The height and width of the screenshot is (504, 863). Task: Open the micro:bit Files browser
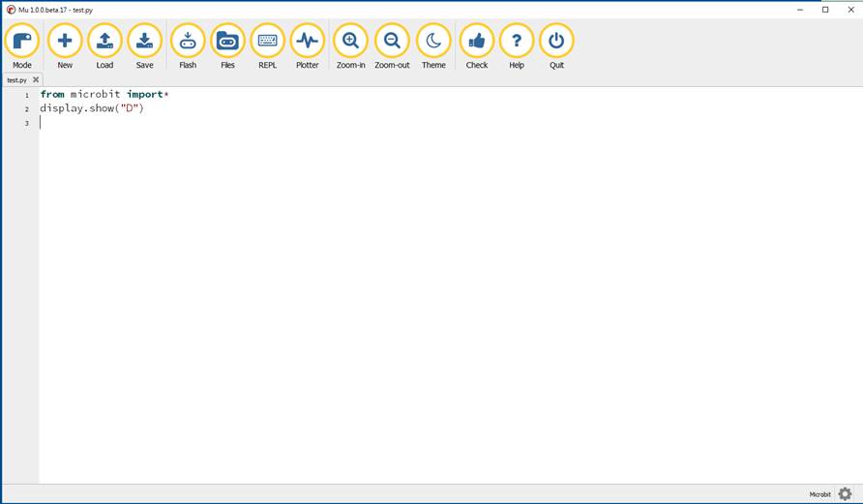point(227,46)
